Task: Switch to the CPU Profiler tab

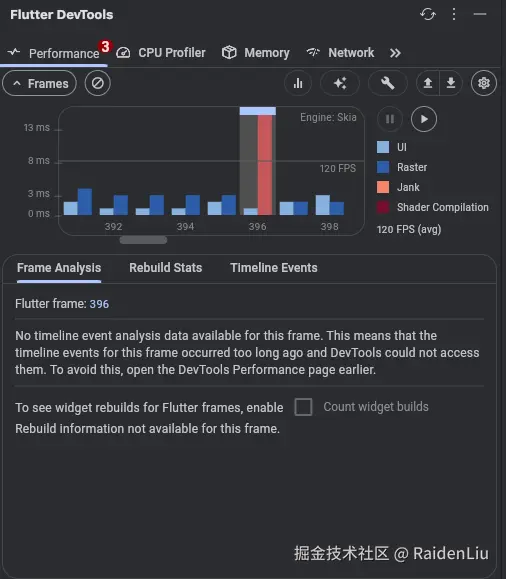Action: coord(161,53)
